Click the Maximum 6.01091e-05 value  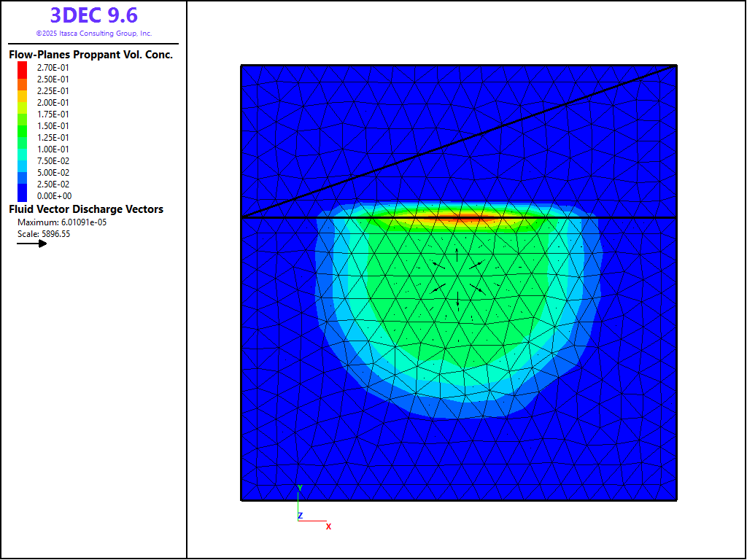[62, 222]
